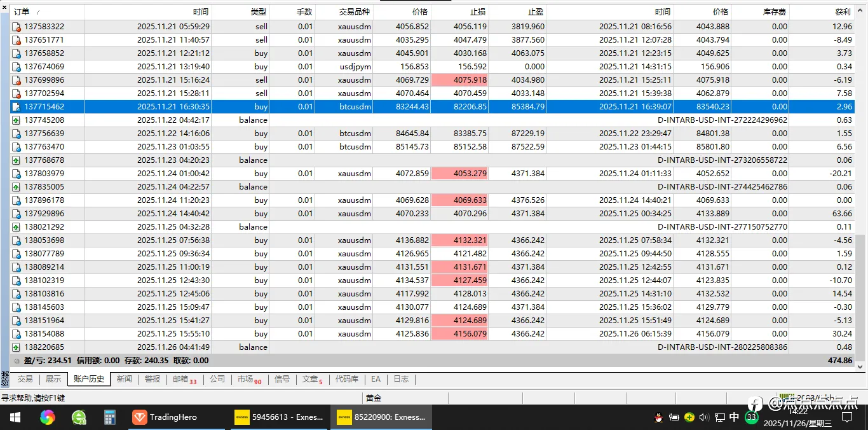Open the green IE-style browser taskbar icon
Viewport: 868px width, 430px height.
[79, 417]
